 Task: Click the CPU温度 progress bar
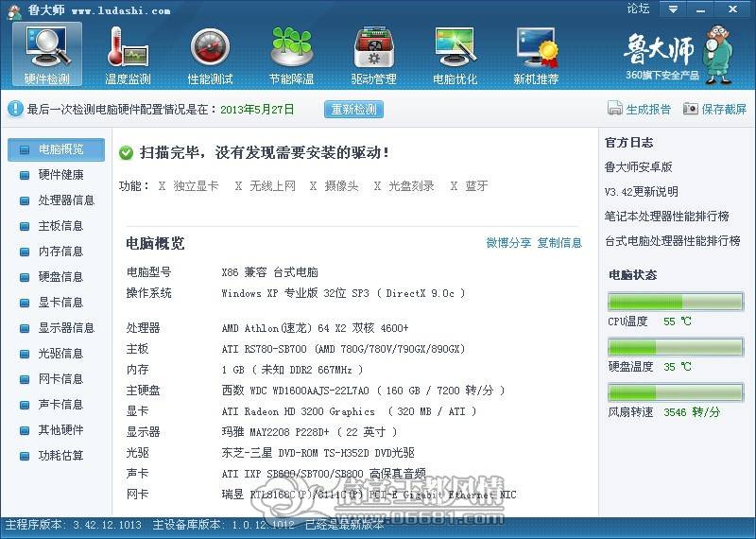click(676, 302)
